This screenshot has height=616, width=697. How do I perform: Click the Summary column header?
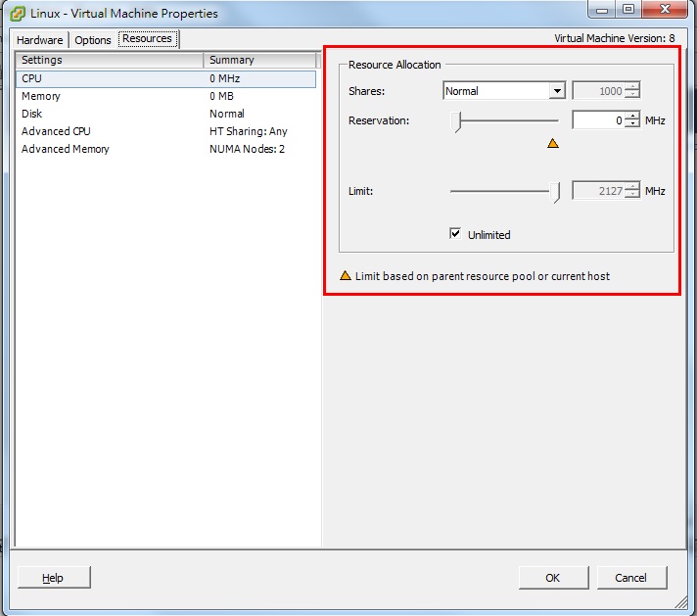tap(259, 60)
